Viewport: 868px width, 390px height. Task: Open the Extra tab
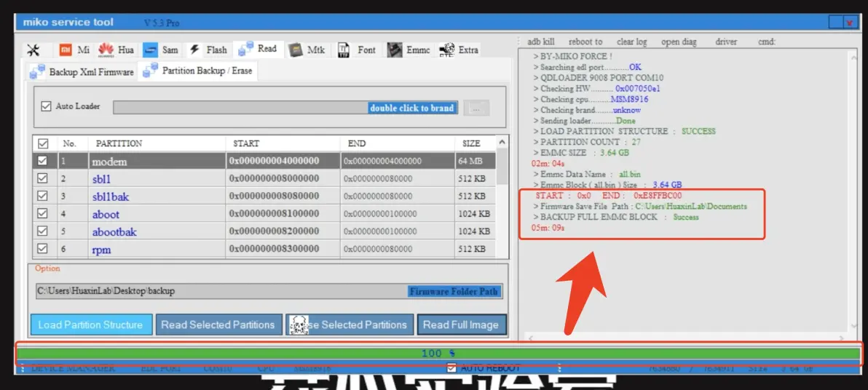click(459, 50)
